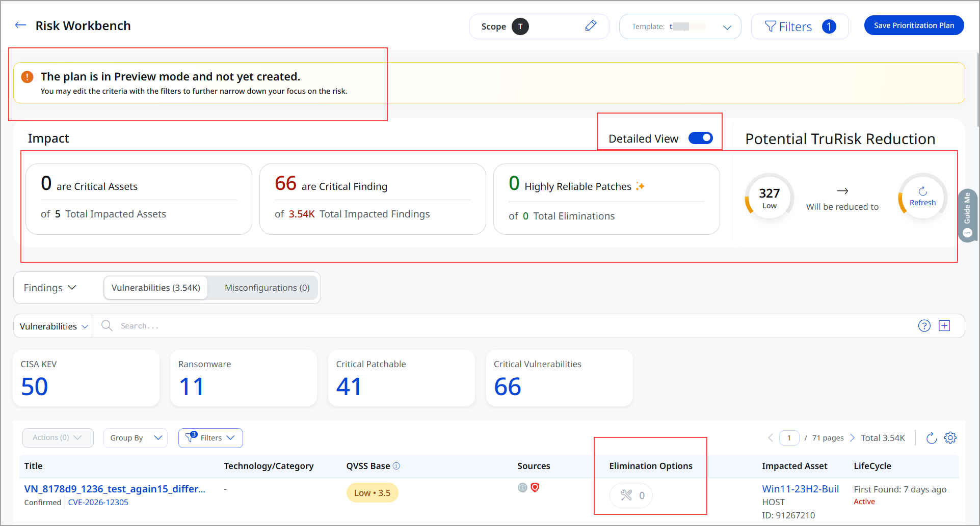Open CVE-2026-12305 link
Viewport: 980px width, 526px height.
tap(98, 503)
